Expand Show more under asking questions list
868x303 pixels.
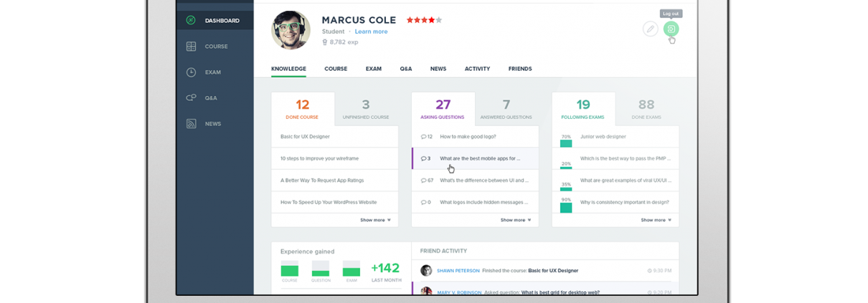(x=516, y=220)
